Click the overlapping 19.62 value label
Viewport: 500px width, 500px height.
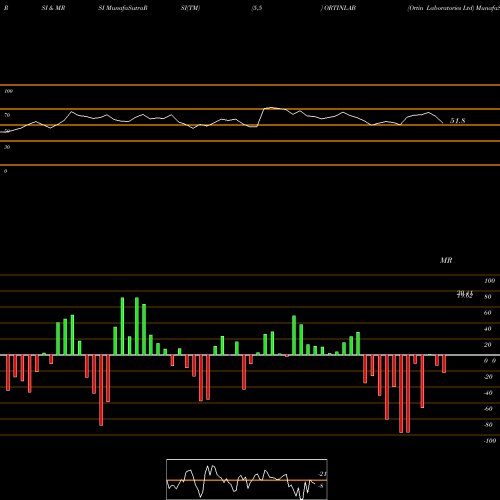(465, 296)
